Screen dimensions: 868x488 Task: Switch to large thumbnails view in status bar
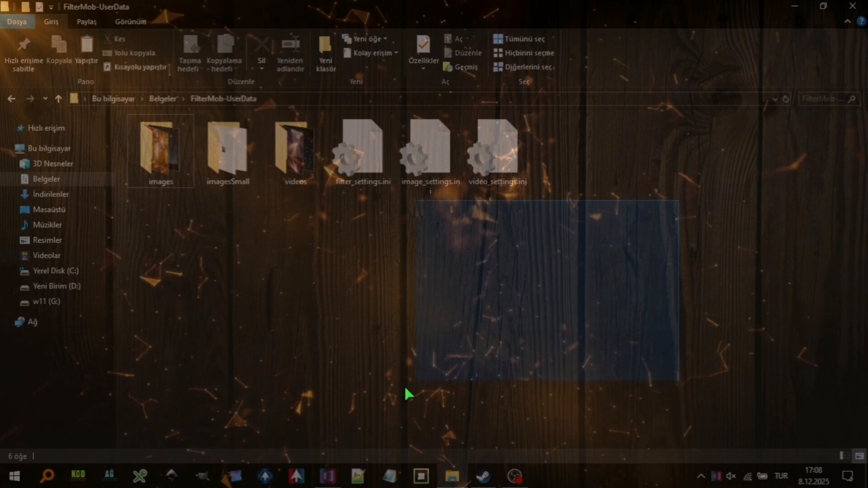(859, 456)
